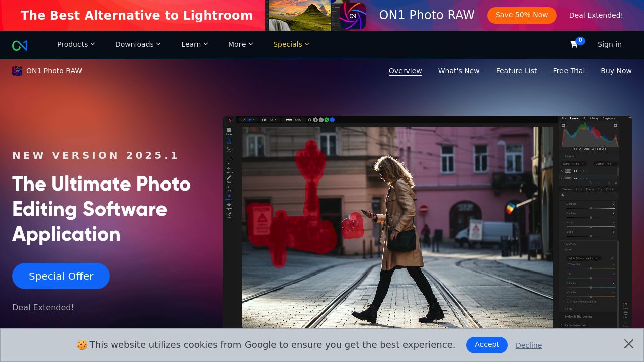Viewport: 644px width, 362px height.
Task: Open the Feature List tab
Action: [x=516, y=71]
